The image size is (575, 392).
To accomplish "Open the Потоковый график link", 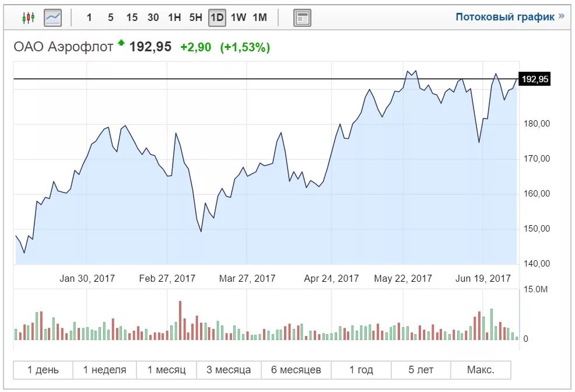I will (504, 17).
